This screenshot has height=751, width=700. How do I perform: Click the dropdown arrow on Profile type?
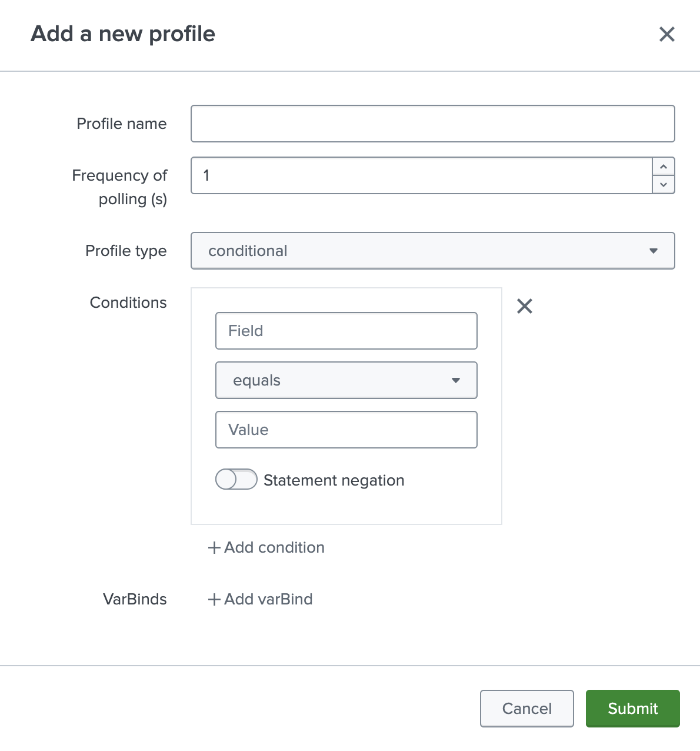(654, 251)
